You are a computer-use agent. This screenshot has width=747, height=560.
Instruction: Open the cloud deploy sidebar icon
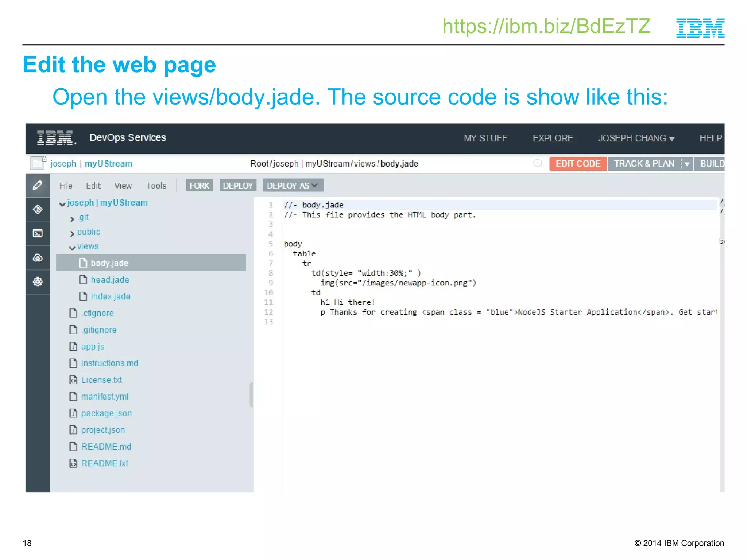point(38,258)
